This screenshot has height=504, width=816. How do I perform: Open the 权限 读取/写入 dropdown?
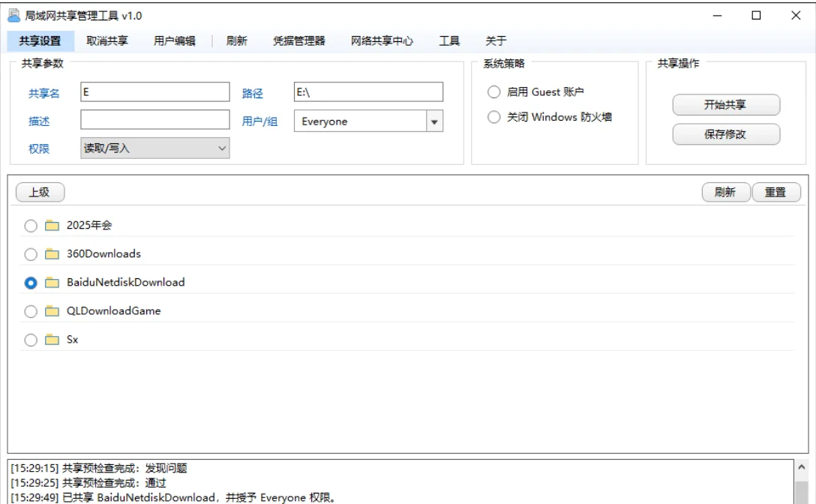pos(155,148)
